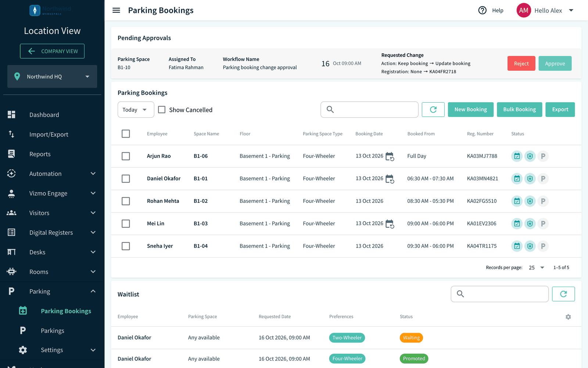
Task: Check the Arjun Rao booking row
Action: pyautogui.click(x=126, y=156)
